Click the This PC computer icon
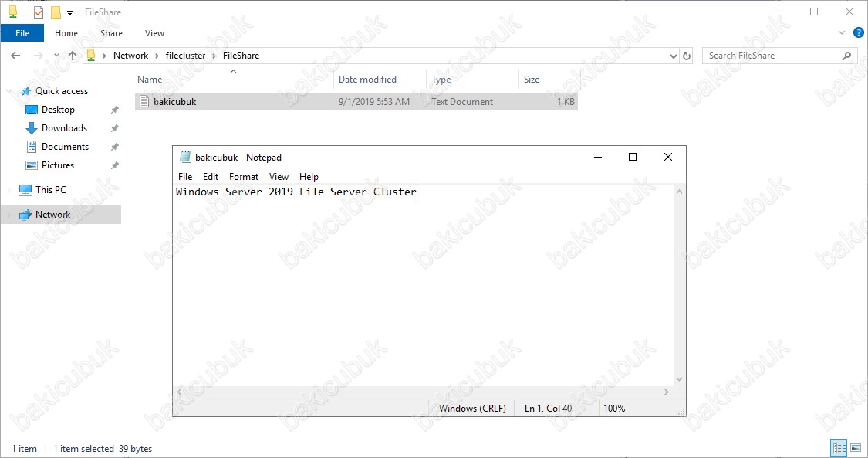Viewport: 868px width, 458px height. click(x=25, y=190)
